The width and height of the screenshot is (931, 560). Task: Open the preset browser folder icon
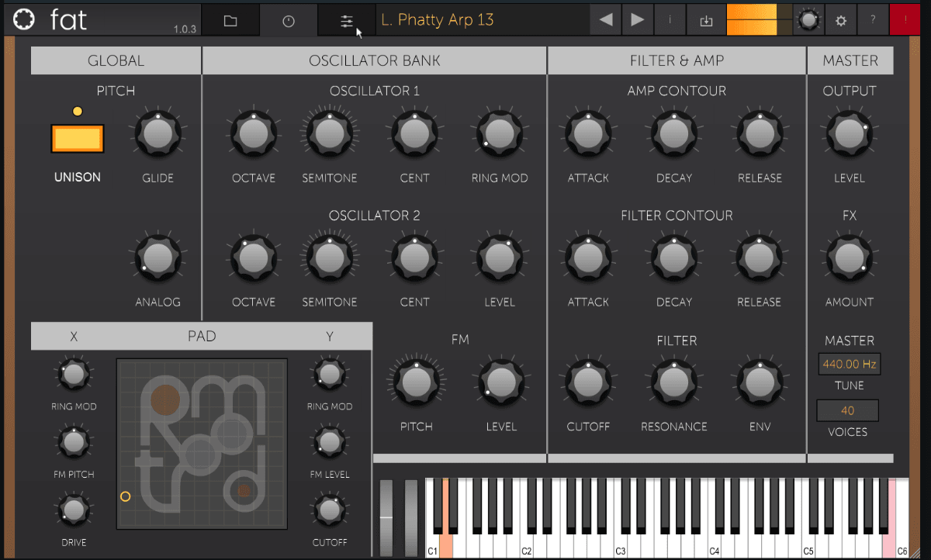(x=230, y=21)
